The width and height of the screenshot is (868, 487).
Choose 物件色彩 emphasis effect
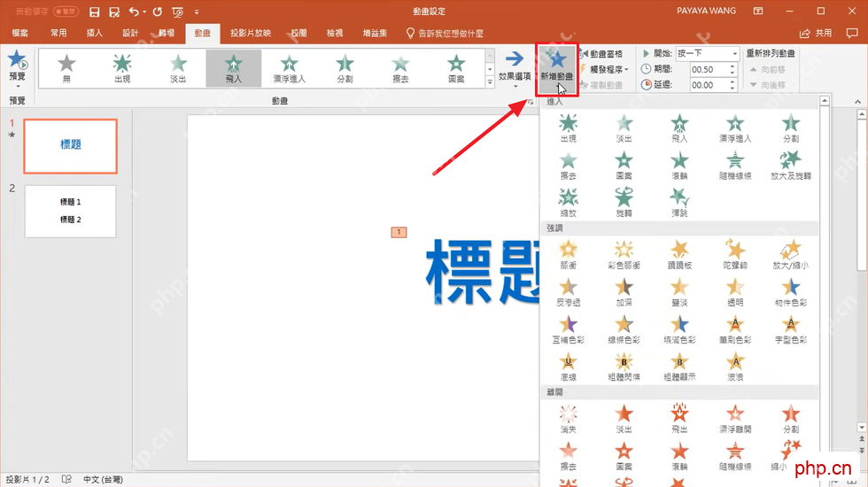(790, 292)
